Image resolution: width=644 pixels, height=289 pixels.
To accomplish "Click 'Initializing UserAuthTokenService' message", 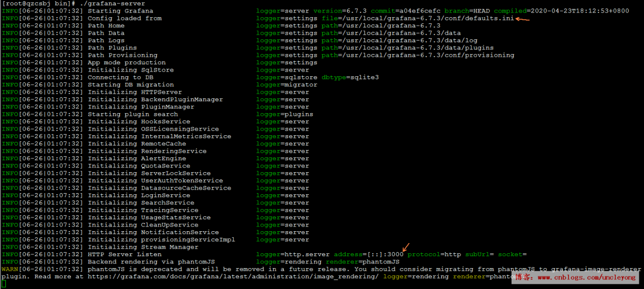I will [155, 181].
